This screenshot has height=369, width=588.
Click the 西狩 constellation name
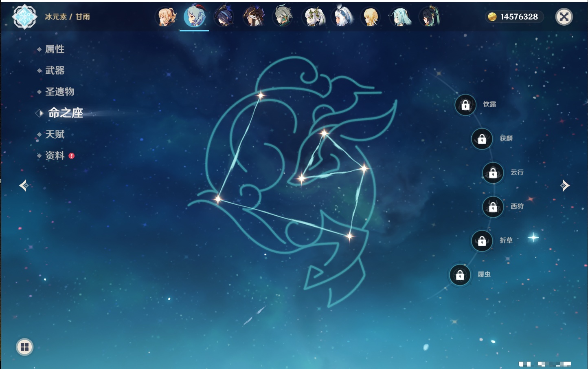point(517,206)
